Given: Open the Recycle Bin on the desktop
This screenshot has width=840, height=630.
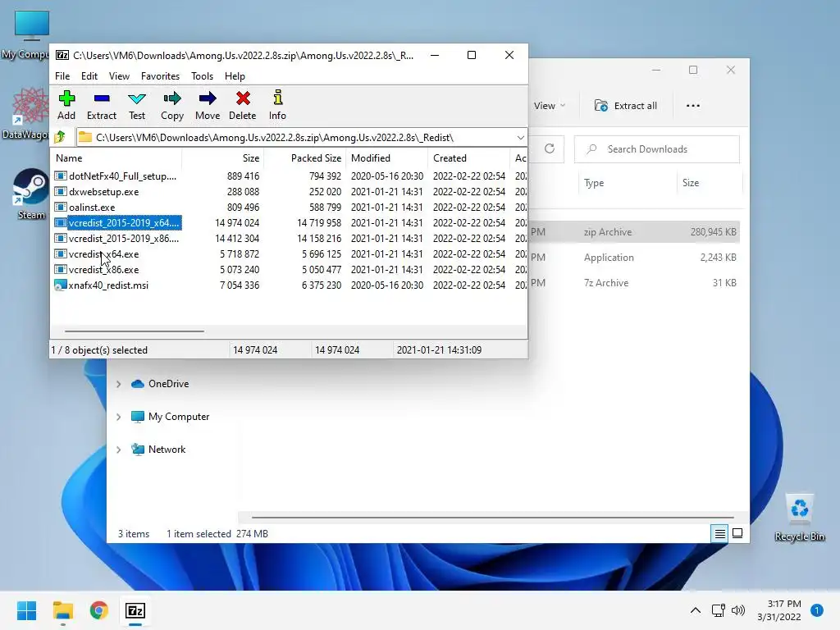Looking at the screenshot, I should (799, 518).
